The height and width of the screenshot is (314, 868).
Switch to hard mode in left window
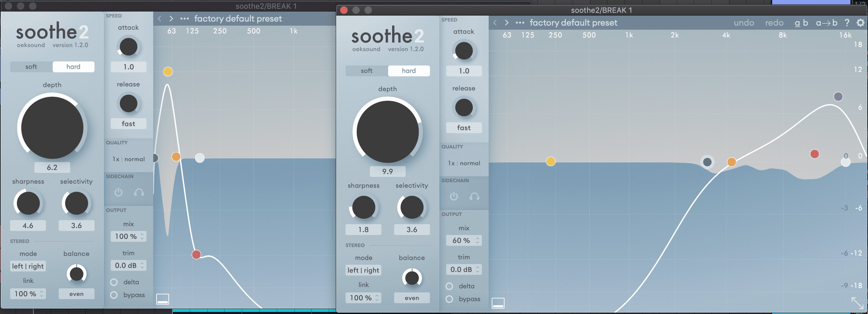pyautogui.click(x=73, y=67)
